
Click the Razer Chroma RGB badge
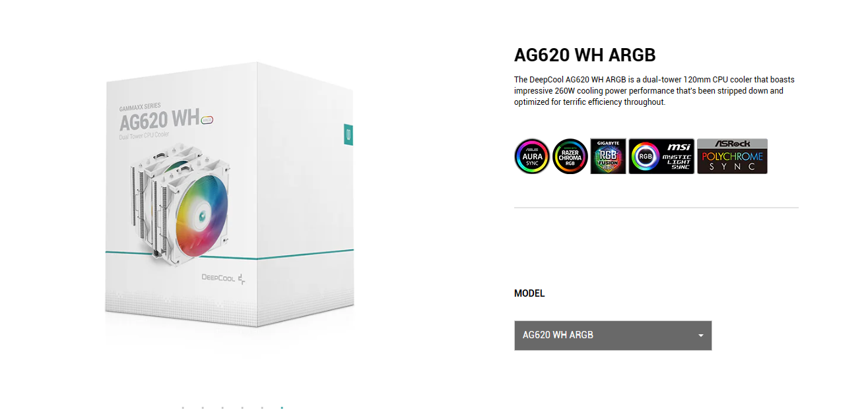click(570, 156)
